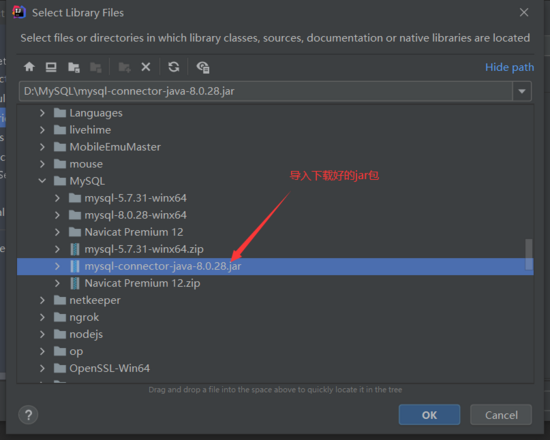Image resolution: width=550 pixels, height=440 pixels.
Task: Select the OpenSSL-Win64 folder
Action: tap(109, 368)
